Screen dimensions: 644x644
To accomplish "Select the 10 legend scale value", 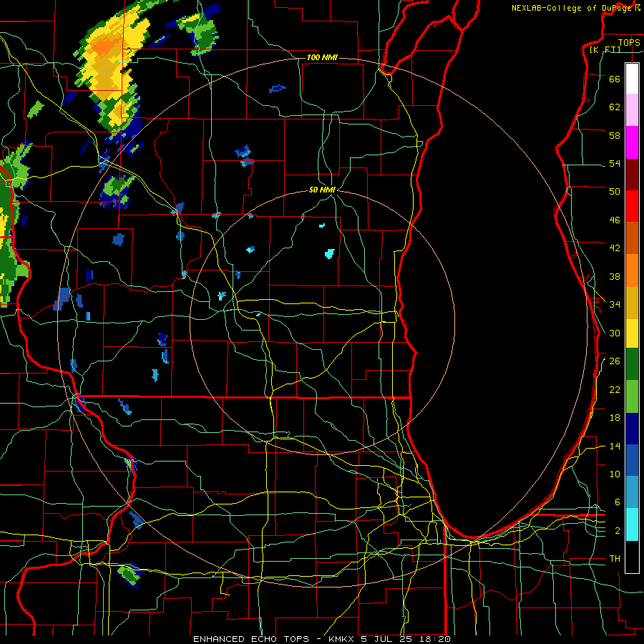I will 615,474.
